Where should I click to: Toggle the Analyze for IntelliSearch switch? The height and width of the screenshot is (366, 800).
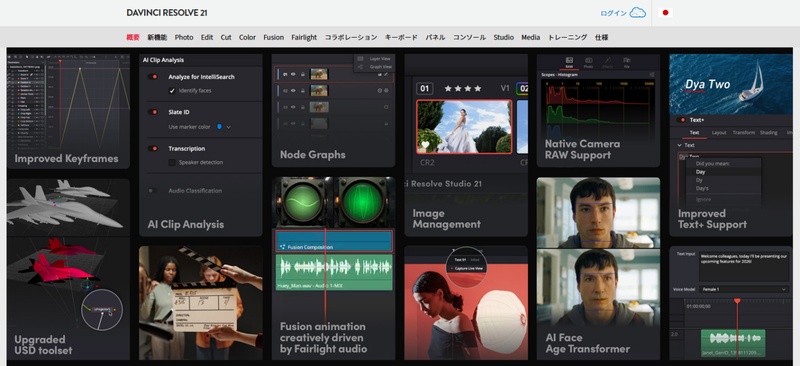pyautogui.click(x=153, y=77)
